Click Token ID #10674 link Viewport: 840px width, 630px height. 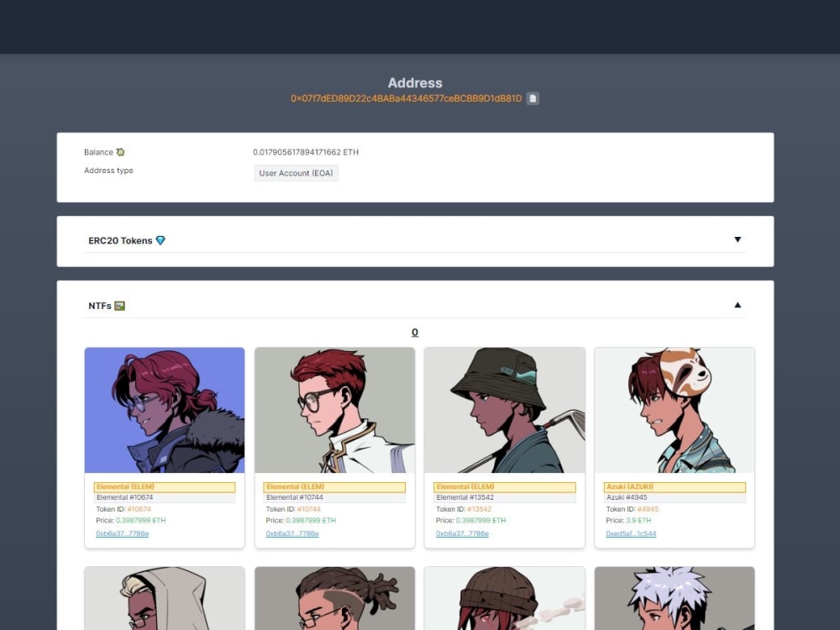pos(139,510)
